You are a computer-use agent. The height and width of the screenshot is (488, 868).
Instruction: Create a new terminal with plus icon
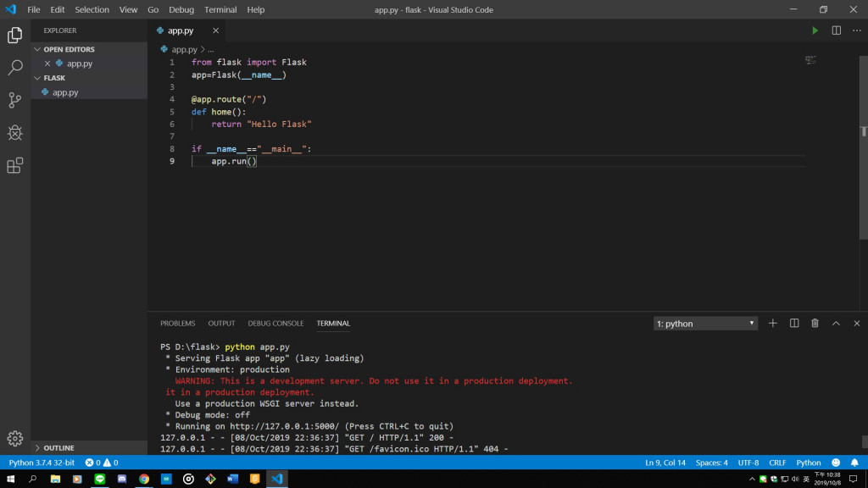point(773,323)
